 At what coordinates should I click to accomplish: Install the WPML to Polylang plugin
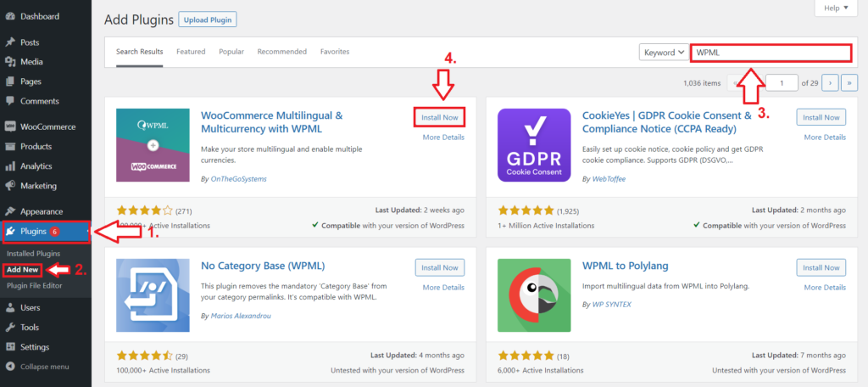coord(821,268)
